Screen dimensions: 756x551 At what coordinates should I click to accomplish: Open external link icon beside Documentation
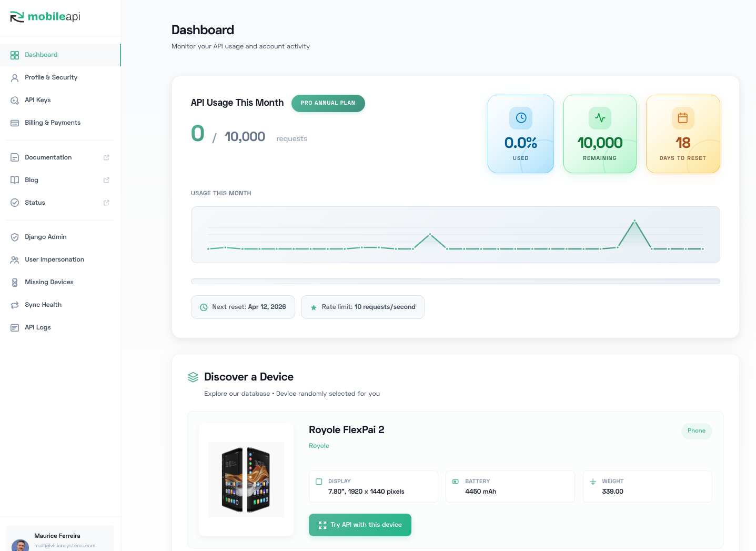click(106, 157)
